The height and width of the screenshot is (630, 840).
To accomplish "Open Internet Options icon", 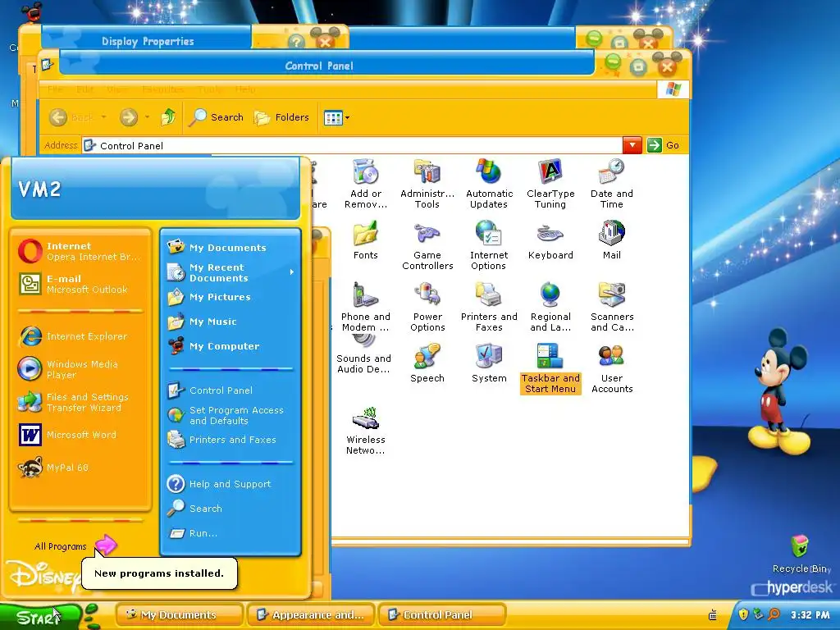I will (x=489, y=245).
